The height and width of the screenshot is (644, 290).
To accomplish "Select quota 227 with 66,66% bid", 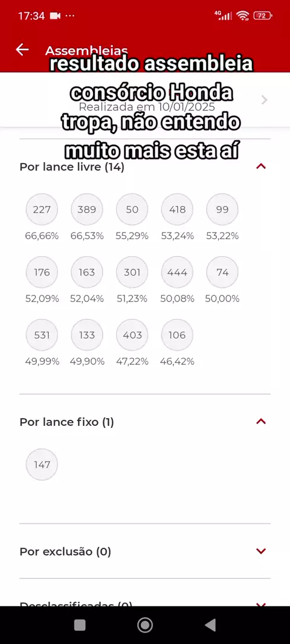I will click(42, 210).
